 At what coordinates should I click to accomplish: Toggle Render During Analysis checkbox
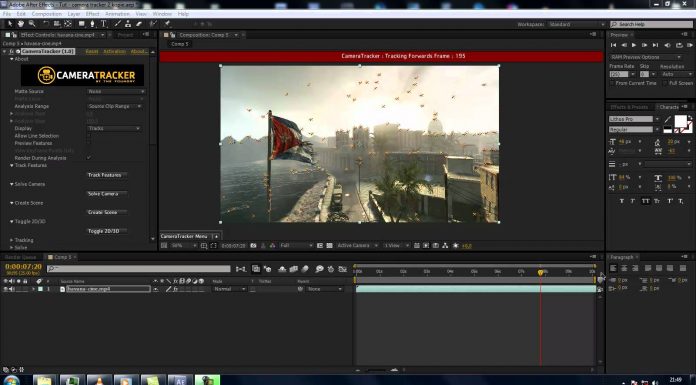click(x=89, y=158)
